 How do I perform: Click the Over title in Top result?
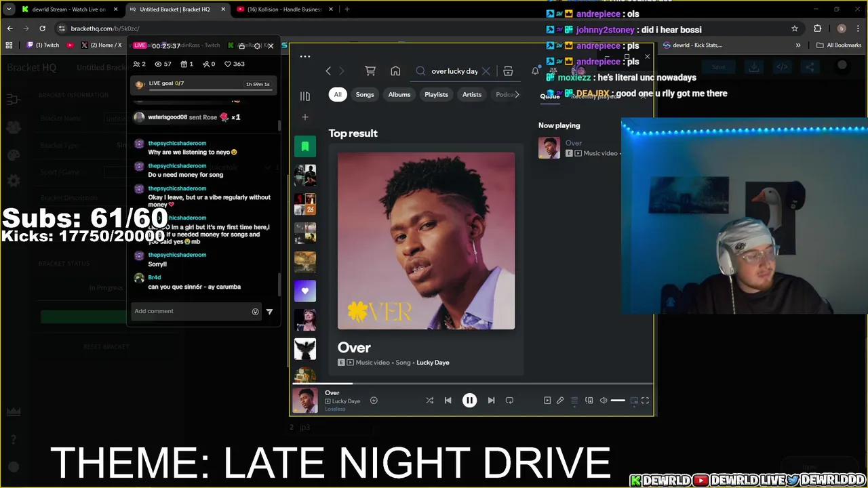pos(354,348)
